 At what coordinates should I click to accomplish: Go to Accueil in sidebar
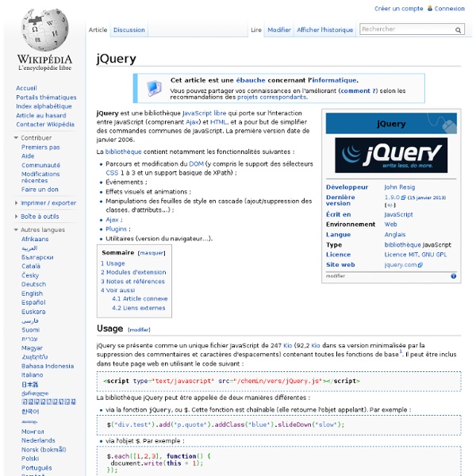pos(26,88)
